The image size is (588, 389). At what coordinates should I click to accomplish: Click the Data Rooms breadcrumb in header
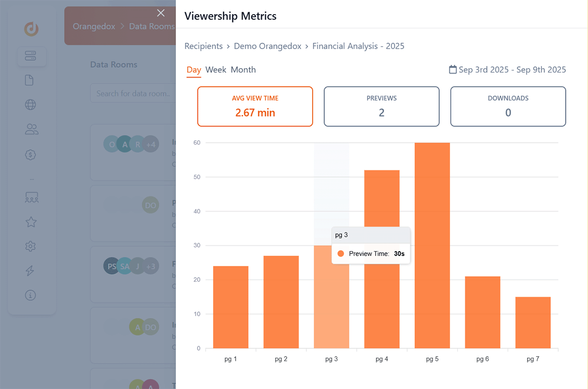point(151,26)
